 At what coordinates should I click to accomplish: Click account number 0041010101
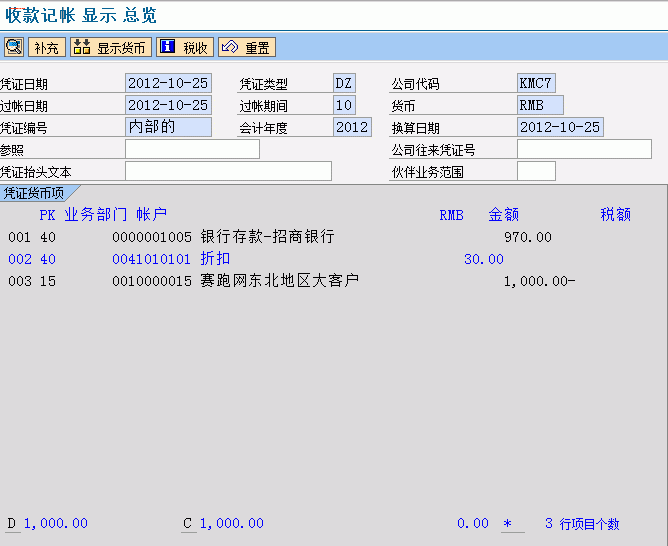pos(152,259)
